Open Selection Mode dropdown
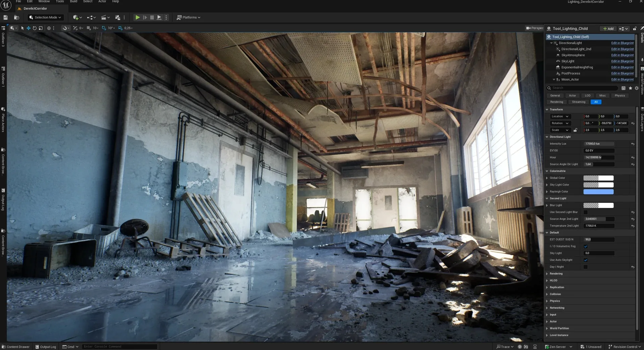 tap(45, 17)
